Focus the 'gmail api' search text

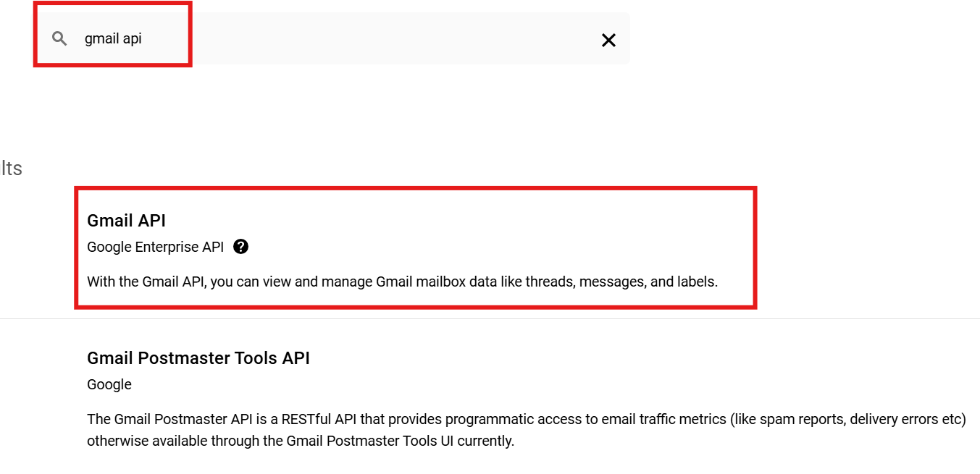tap(113, 39)
